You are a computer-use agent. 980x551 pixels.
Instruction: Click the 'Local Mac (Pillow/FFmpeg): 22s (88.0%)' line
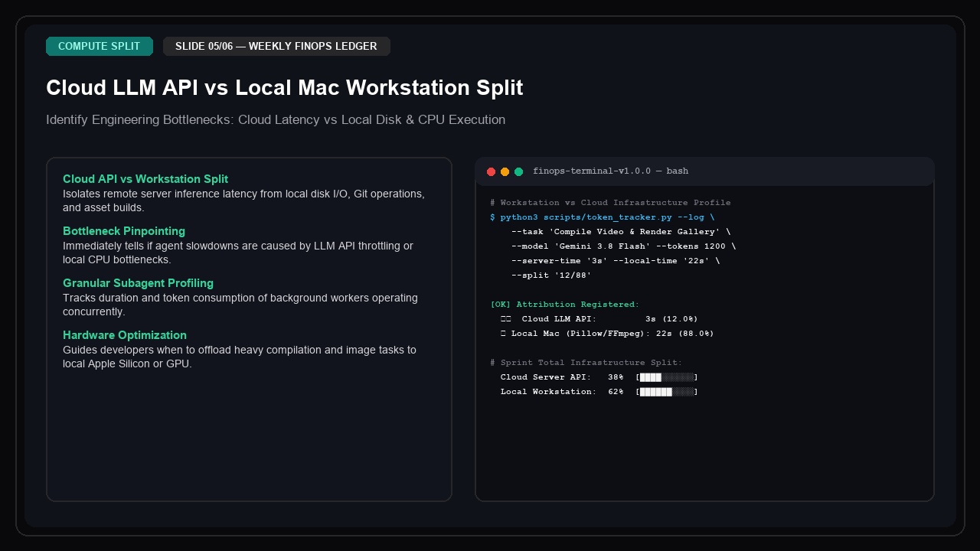[x=606, y=334]
